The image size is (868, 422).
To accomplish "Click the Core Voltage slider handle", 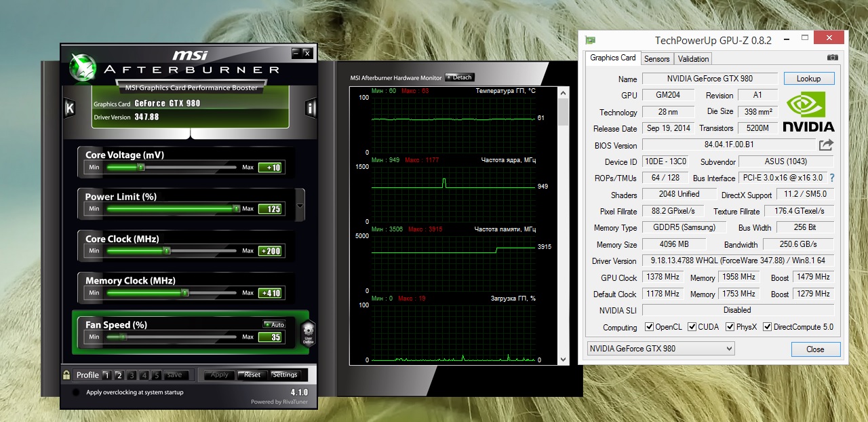I will click(141, 167).
